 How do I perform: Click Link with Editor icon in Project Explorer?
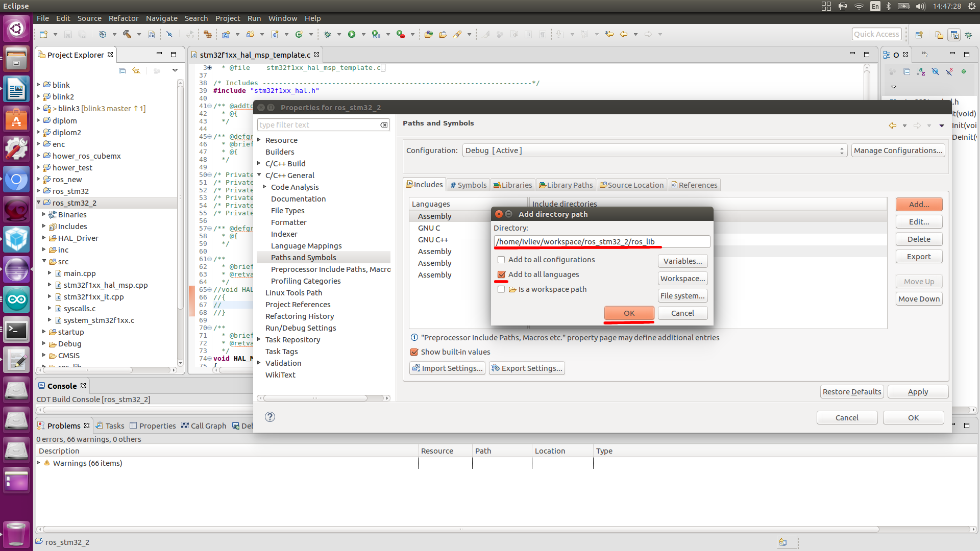[136, 70]
